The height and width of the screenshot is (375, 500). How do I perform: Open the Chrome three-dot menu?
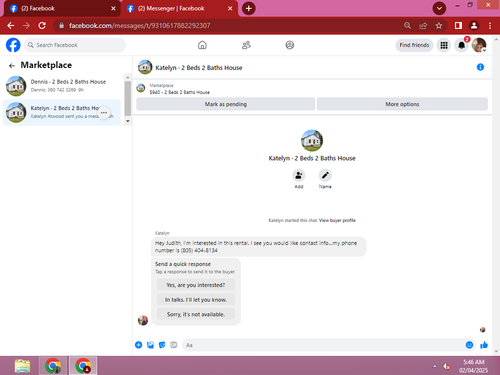[x=490, y=25]
